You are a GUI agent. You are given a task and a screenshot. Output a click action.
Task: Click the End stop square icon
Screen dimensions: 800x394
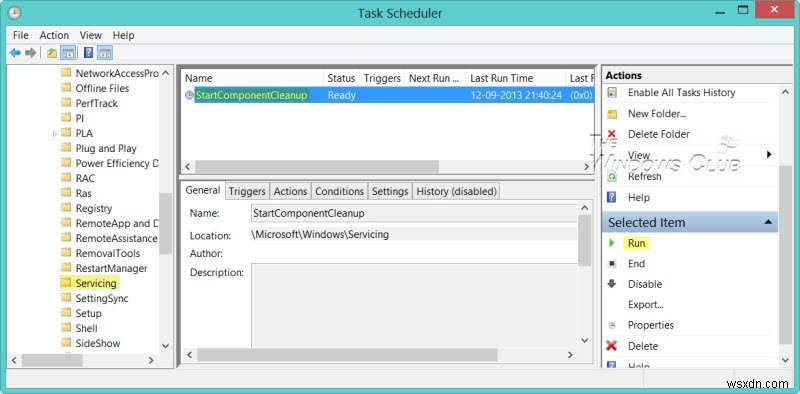[x=612, y=264]
